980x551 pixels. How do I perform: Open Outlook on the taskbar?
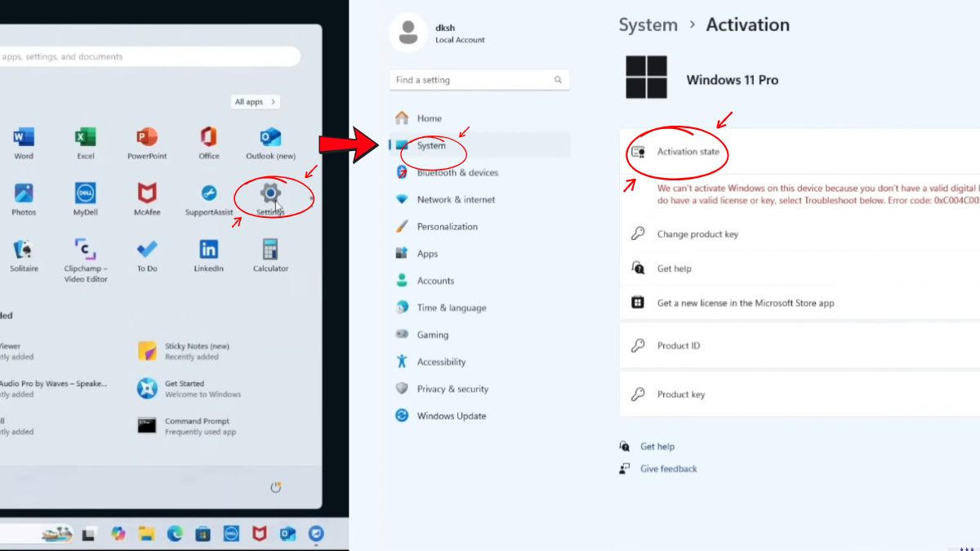pyautogui.click(x=287, y=534)
